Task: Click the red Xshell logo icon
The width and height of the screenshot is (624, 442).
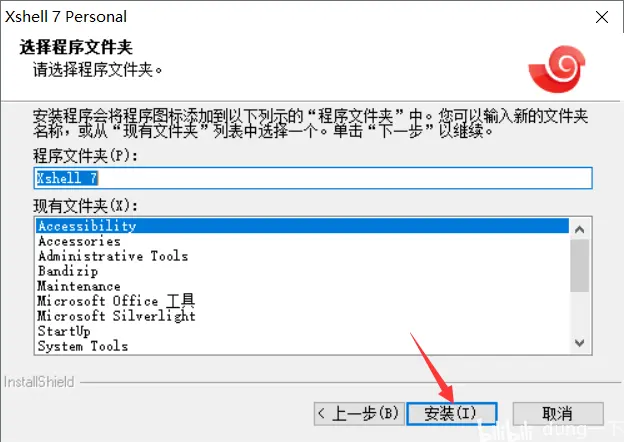Action: 557,69
